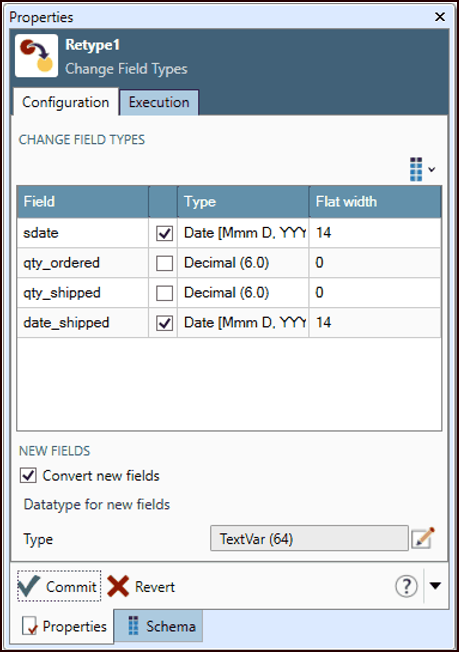Click the Commit checkmark icon
The image size is (459, 652).
[29, 586]
